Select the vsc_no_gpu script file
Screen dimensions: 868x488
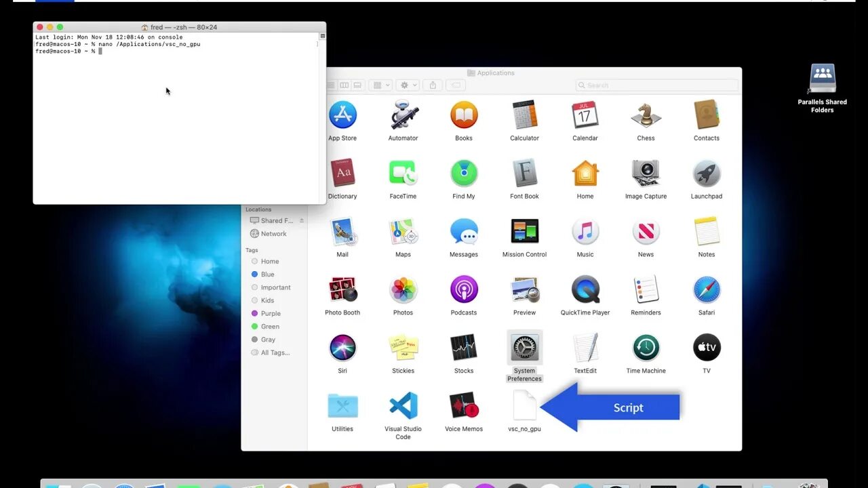[524, 406]
